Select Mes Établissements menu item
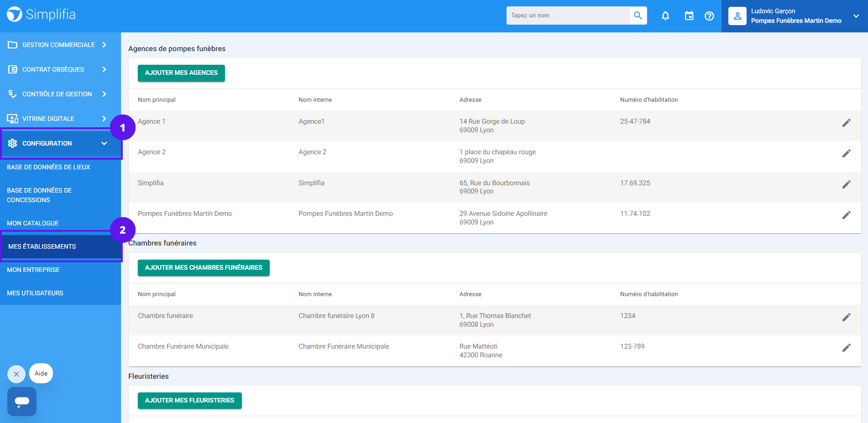The image size is (868, 423). tap(60, 246)
